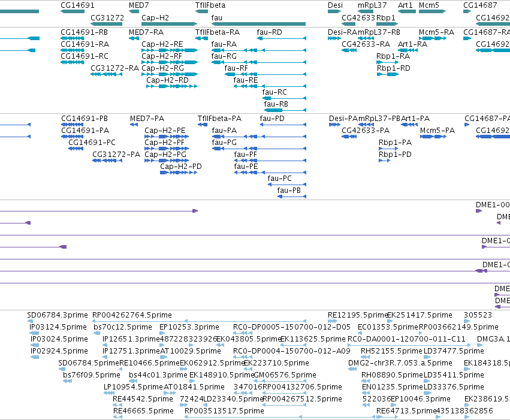Select the RP004262764.5prime EST label

pyautogui.click(x=132, y=315)
